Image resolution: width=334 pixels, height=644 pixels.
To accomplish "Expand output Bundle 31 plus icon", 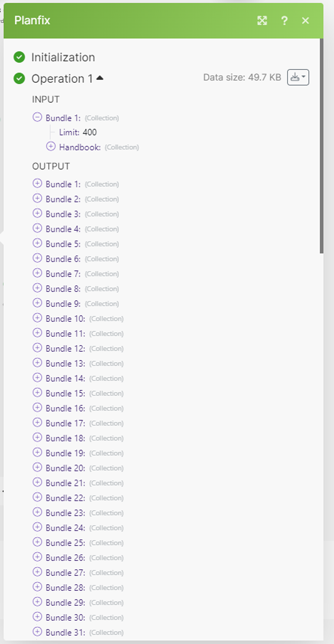I will [38, 632].
